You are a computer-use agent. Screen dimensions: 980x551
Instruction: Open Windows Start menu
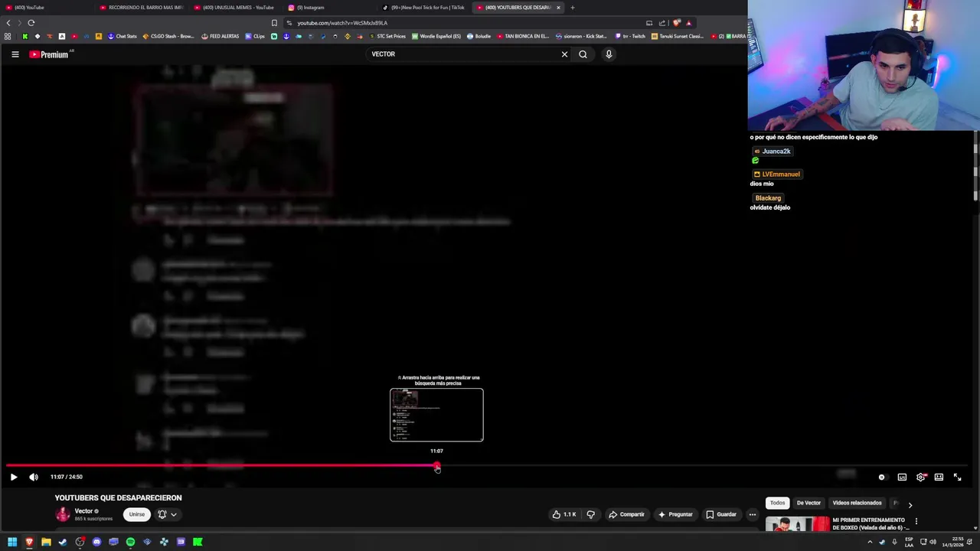pyautogui.click(x=12, y=542)
